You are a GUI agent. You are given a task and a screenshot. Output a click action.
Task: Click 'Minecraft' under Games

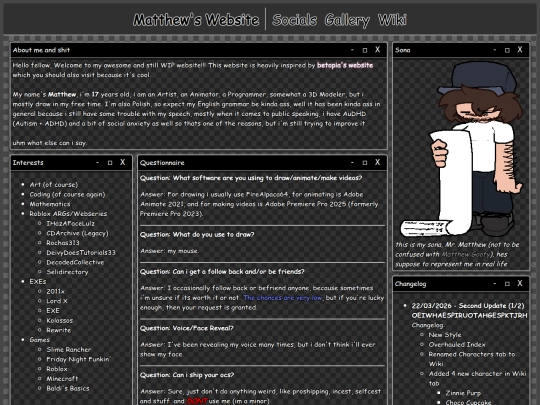click(x=62, y=378)
